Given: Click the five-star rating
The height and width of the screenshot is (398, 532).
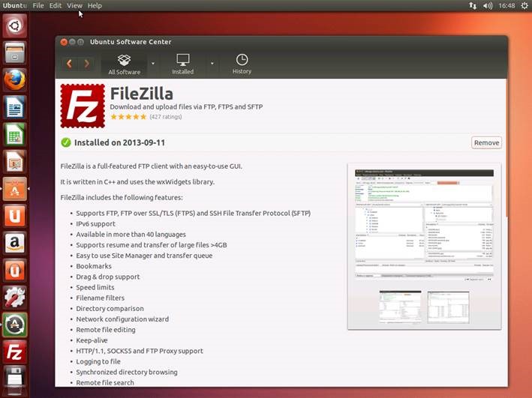Looking at the screenshot, I should [128, 117].
